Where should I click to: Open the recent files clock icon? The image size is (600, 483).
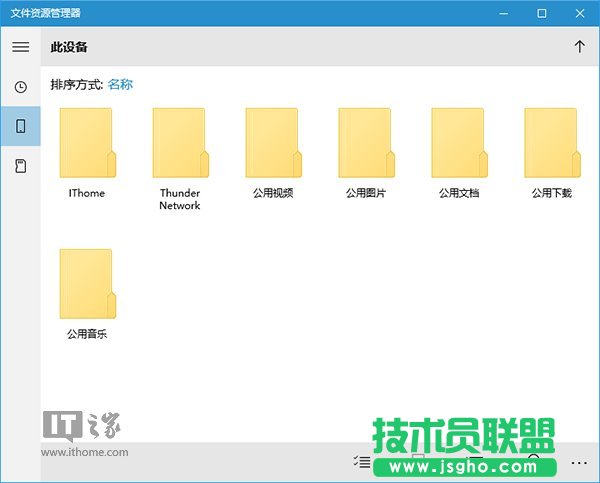click(x=20, y=87)
